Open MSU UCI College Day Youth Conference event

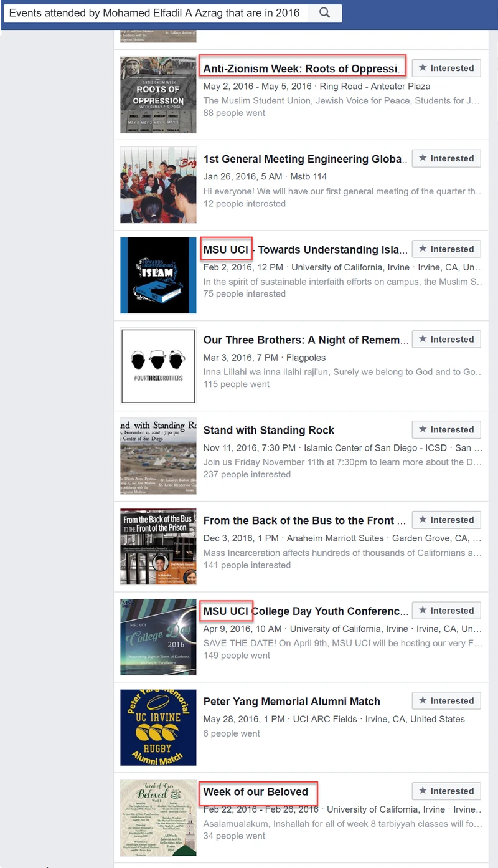pos(306,611)
